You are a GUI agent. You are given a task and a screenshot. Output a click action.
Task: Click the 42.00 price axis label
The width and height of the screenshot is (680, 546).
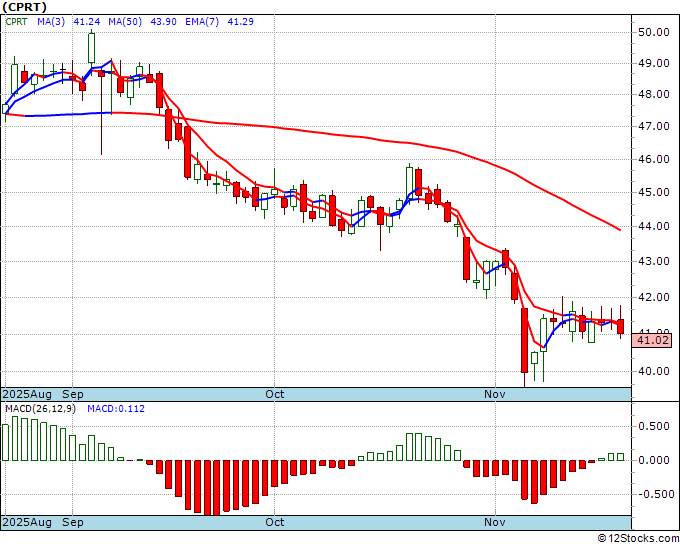pos(653,298)
